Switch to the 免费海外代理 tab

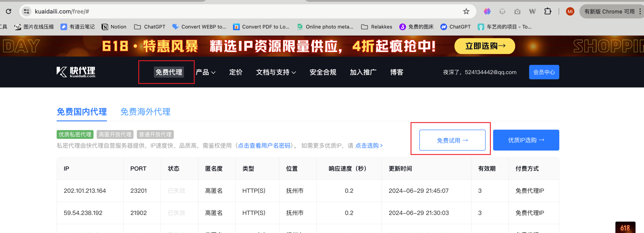[145, 112]
